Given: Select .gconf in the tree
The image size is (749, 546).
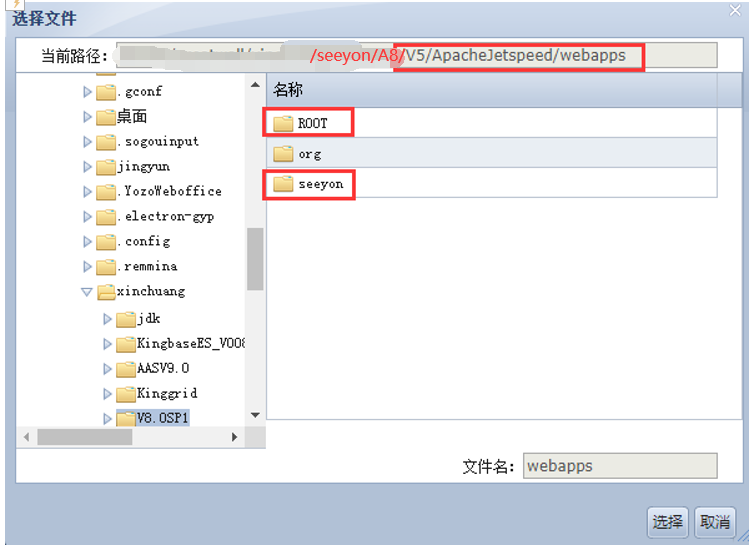Looking at the screenshot, I should 139,91.
